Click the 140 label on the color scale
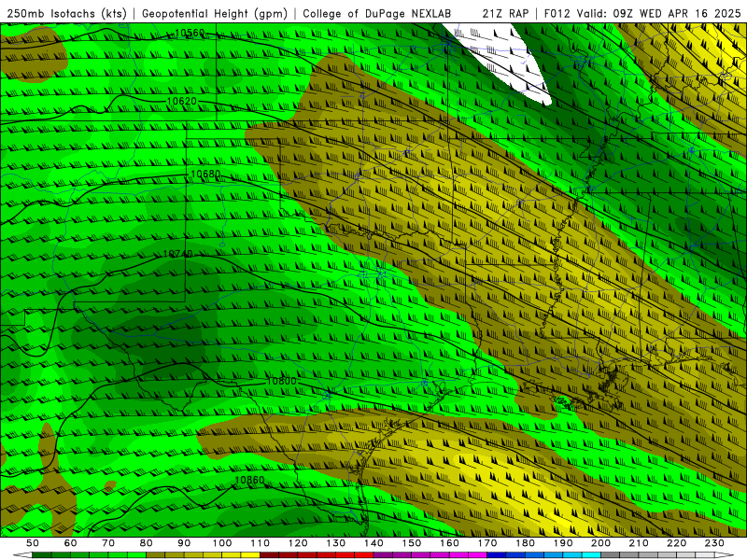This screenshot has height=560, width=747. (373, 543)
